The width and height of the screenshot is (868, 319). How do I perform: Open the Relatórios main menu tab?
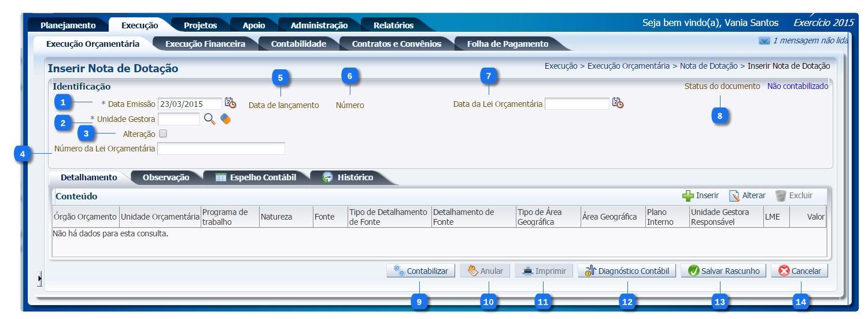[x=393, y=25]
